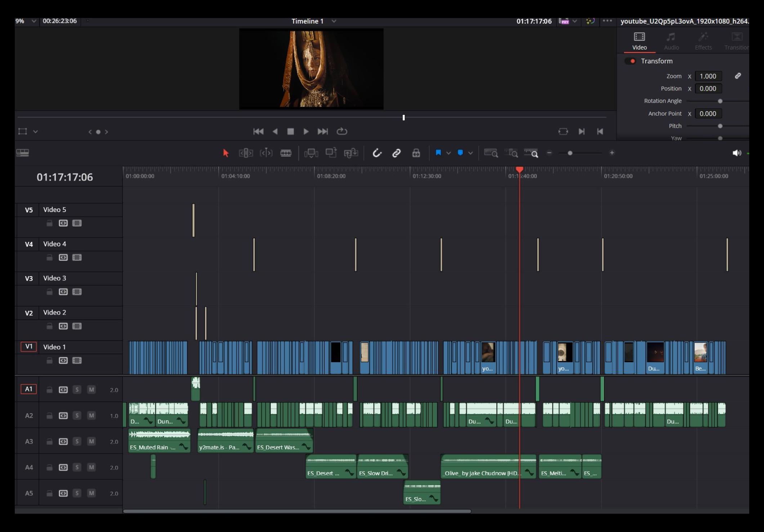This screenshot has width=764, height=532.
Task: Click the Trim Edit Mode tool
Action: tap(246, 153)
